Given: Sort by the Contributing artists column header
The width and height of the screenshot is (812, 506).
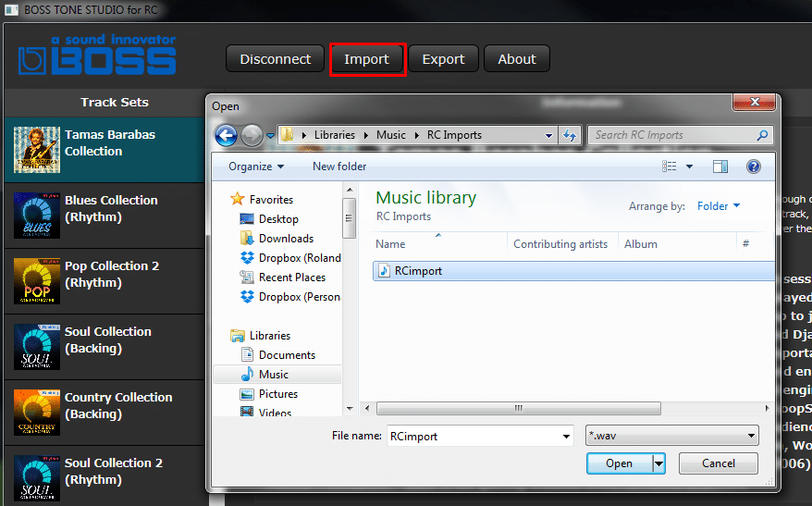Looking at the screenshot, I should (560, 244).
